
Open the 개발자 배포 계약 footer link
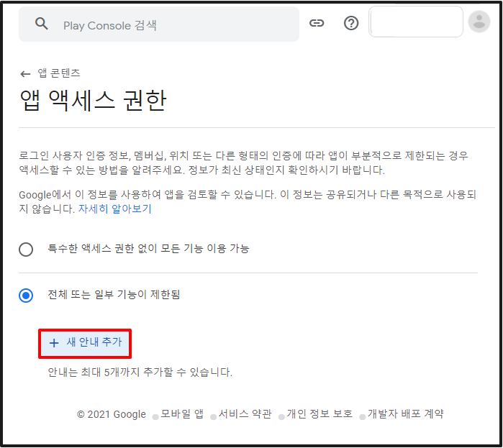(x=405, y=414)
